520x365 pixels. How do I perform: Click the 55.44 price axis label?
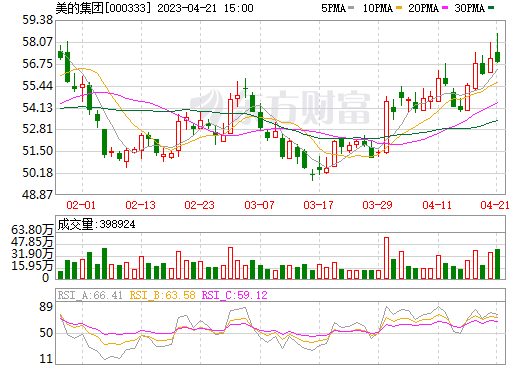tap(38, 86)
